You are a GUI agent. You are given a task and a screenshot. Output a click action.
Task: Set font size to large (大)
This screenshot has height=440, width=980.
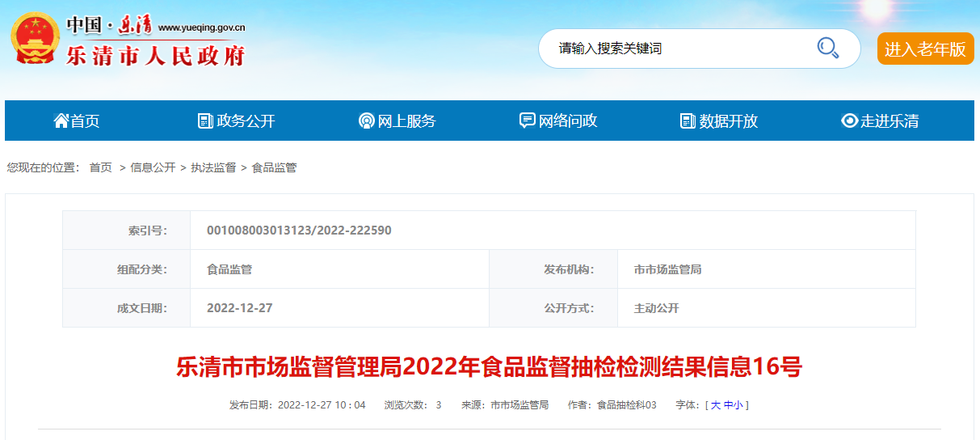coord(715,405)
